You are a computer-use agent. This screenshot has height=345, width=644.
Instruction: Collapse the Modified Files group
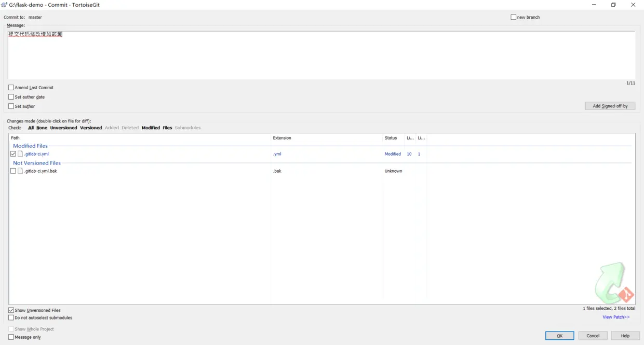(30, 146)
